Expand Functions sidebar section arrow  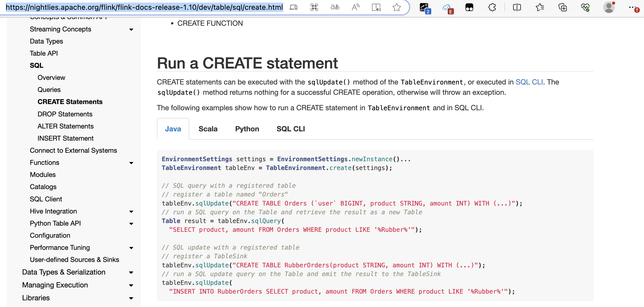point(131,163)
